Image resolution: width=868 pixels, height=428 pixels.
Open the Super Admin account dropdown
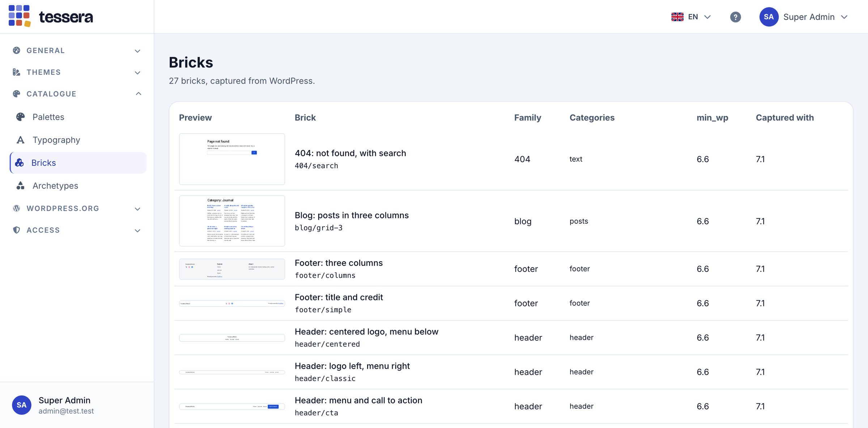click(x=804, y=17)
